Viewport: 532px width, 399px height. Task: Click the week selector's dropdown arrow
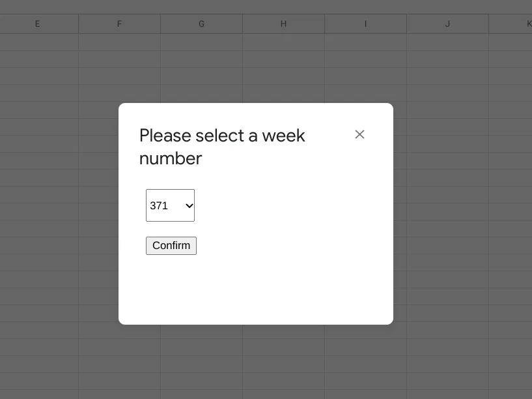point(189,206)
